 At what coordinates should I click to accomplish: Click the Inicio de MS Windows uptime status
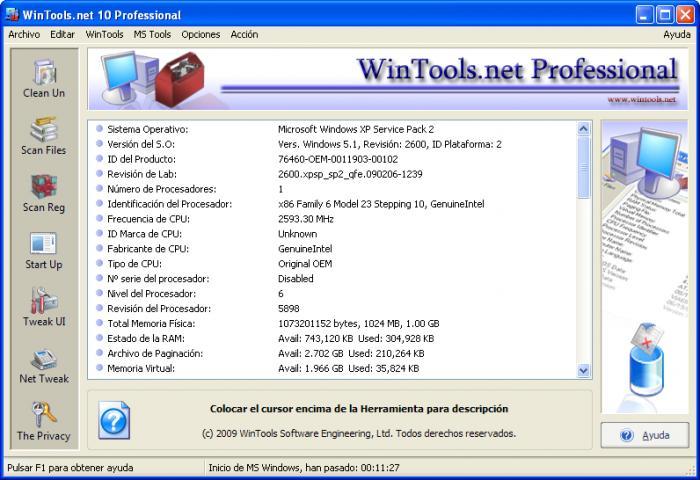click(x=304, y=468)
